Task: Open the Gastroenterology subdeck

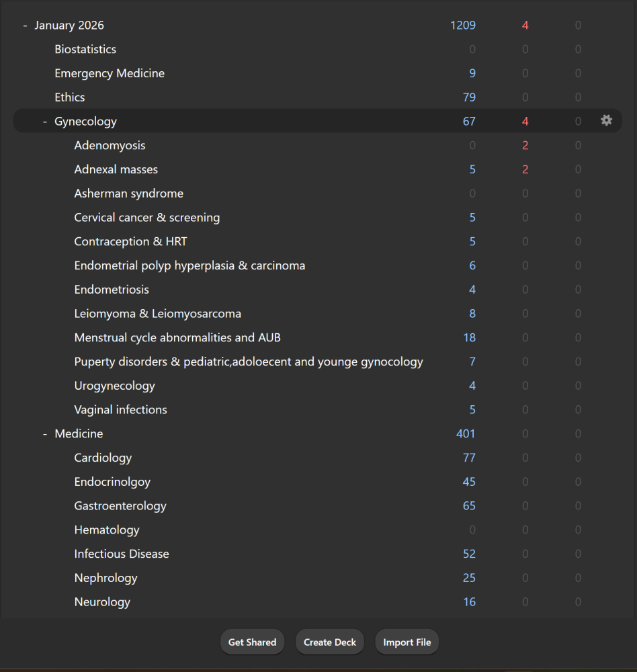Action: (x=120, y=506)
